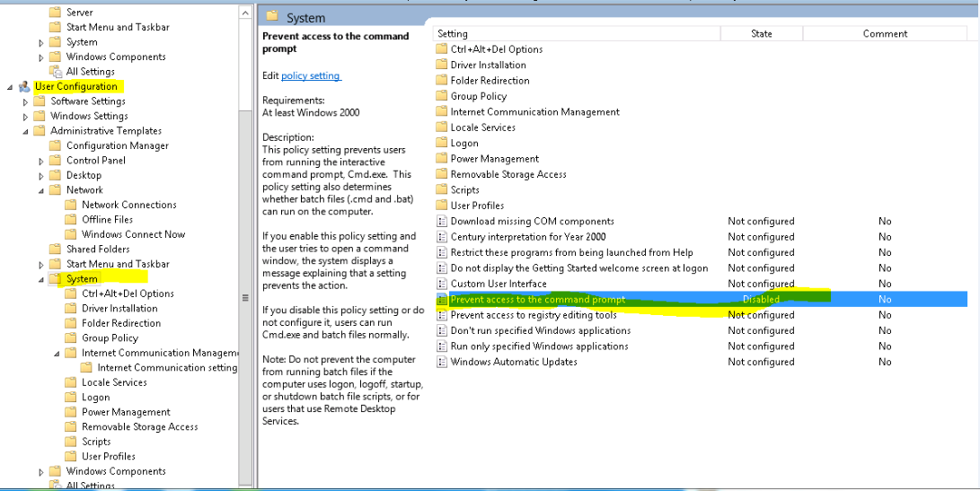Screen dimensions: 980x491
Task: Select Group Policy in the left tree
Action: 110,338
